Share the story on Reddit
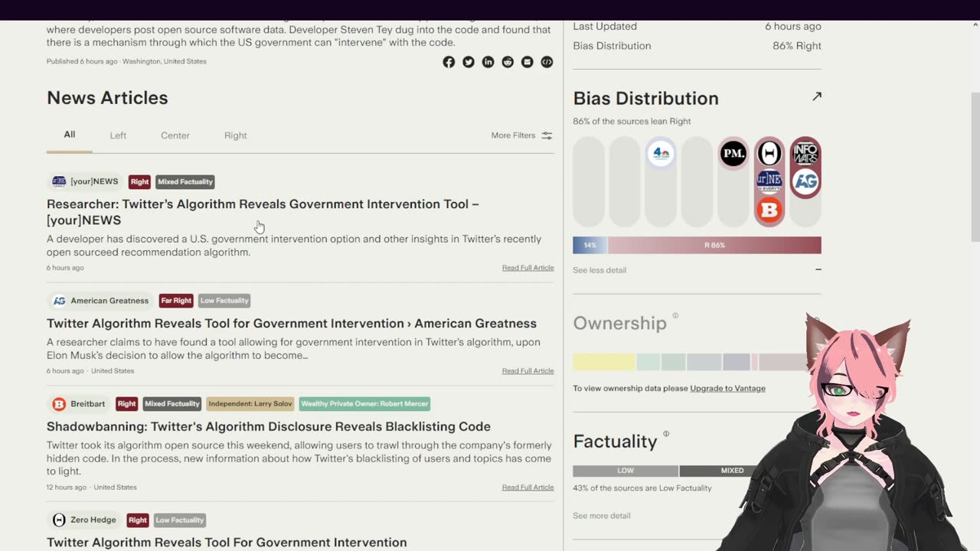Viewport: 980px width, 551px height. tap(508, 62)
